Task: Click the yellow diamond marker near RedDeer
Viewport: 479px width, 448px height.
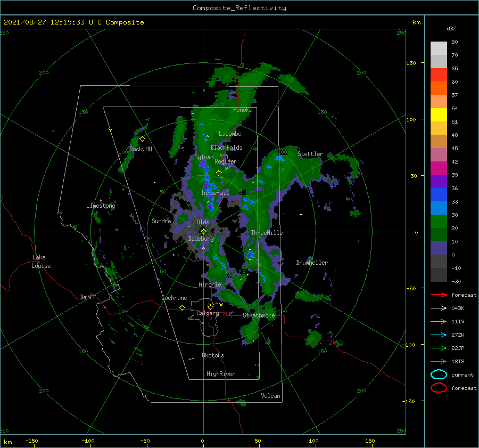Action: tap(219, 173)
